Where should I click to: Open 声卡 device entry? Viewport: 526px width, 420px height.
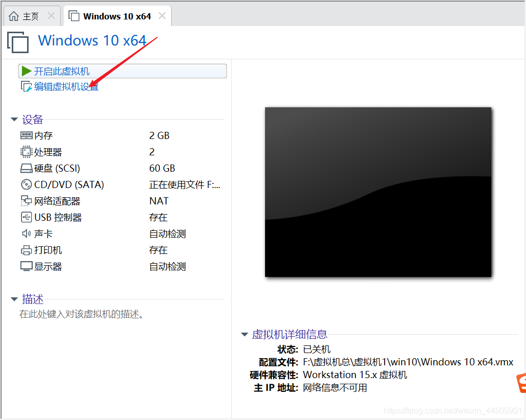point(43,234)
